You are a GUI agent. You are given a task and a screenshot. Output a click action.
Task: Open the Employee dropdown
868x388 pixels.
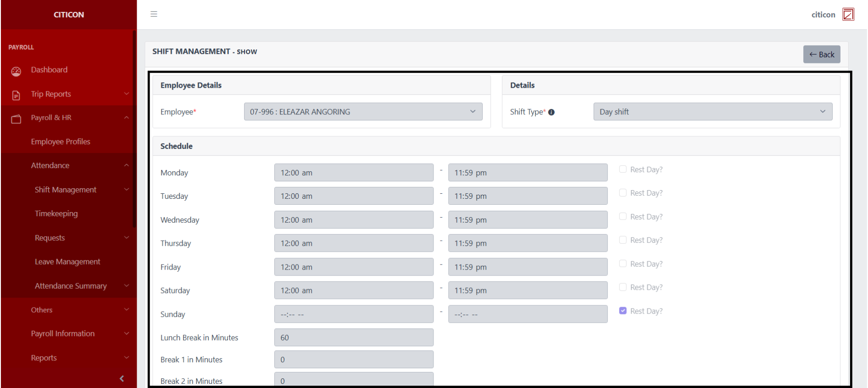coord(363,112)
